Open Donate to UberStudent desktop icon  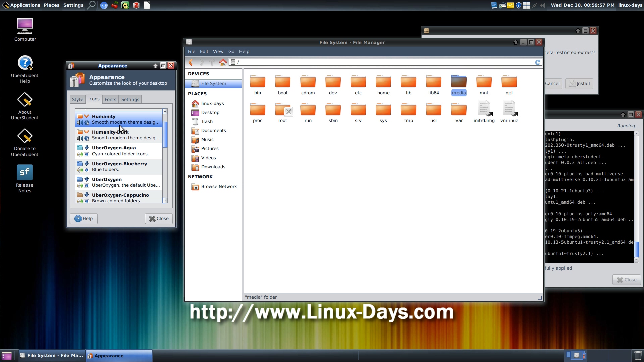25,142
